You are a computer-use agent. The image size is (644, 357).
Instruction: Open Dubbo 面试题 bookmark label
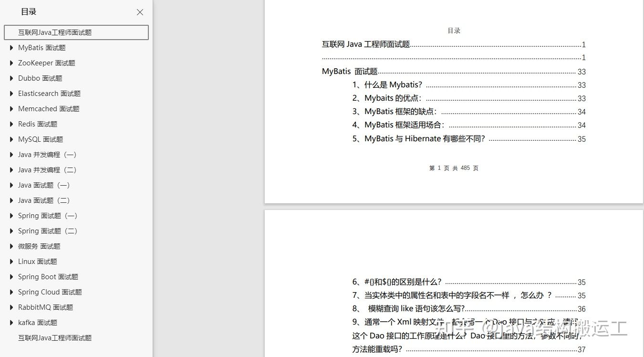tap(40, 78)
